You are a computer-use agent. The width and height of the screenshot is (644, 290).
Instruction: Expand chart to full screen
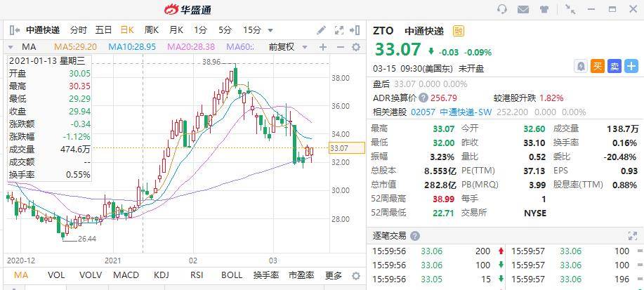coord(339,30)
